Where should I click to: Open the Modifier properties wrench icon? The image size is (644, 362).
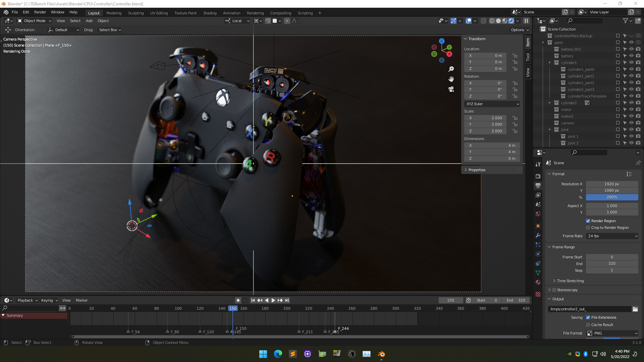point(538,235)
